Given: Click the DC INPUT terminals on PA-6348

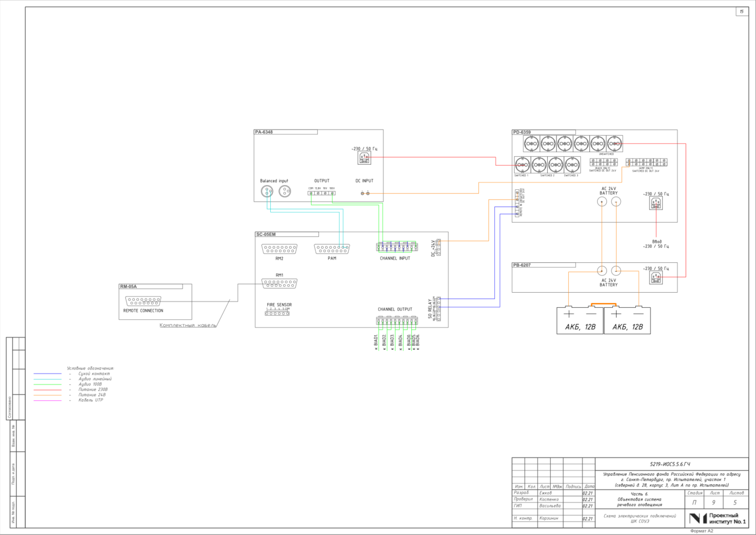Looking at the screenshot, I should (x=365, y=193).
